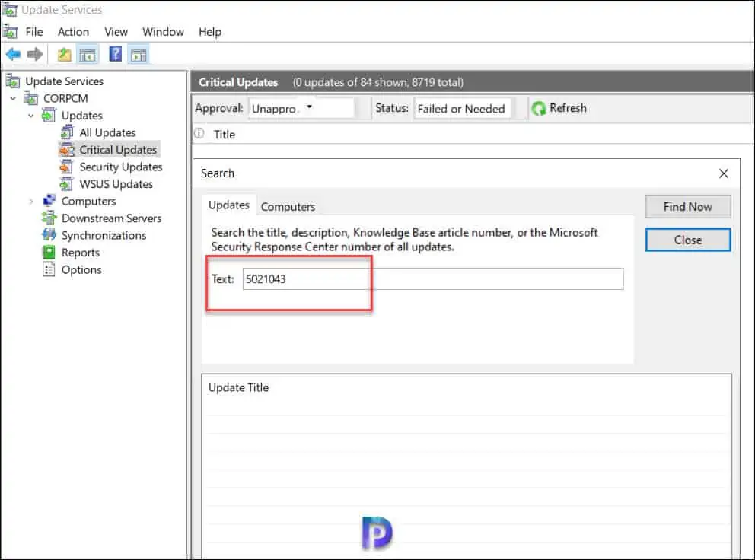Click the Close button in Search dialog

point(688,240)
